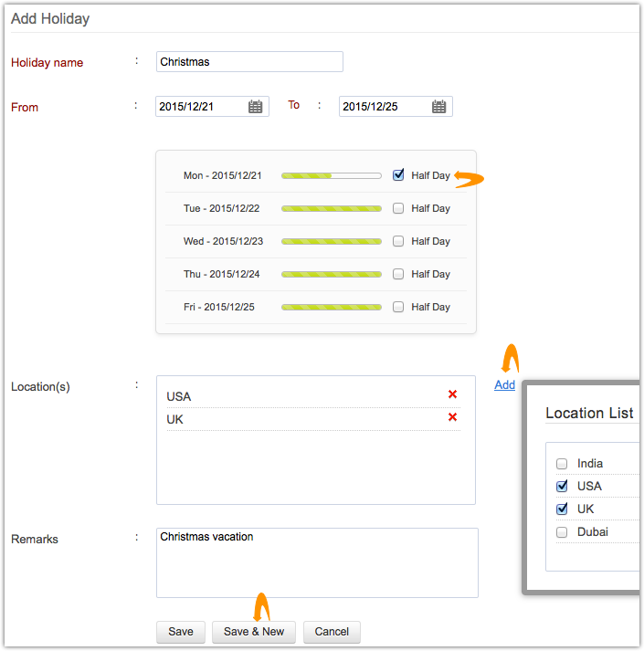644x651 pixels.
Task: Check Half Day for Thu 2015/12/24
Action: [x=398, y=274]
